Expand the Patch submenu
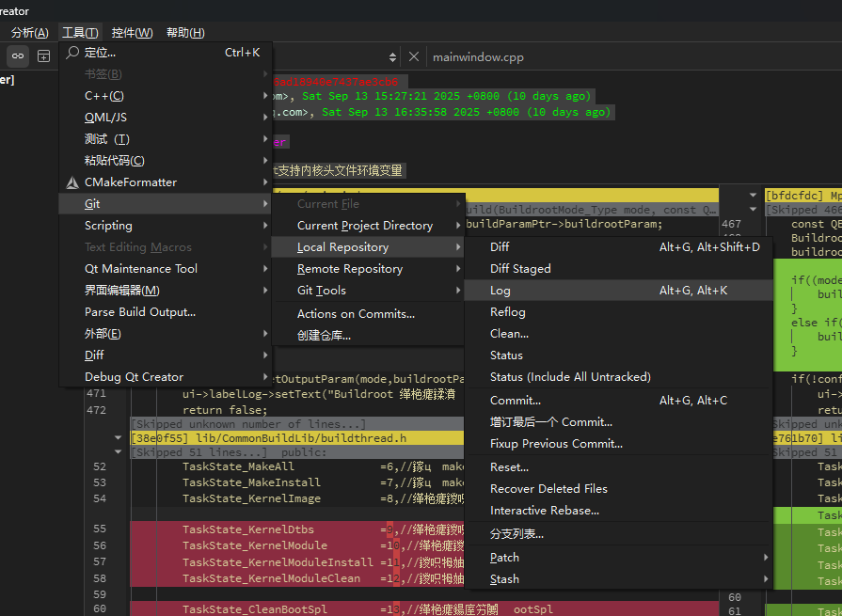This screenshot has height=616, width=842. pos(504,558)
